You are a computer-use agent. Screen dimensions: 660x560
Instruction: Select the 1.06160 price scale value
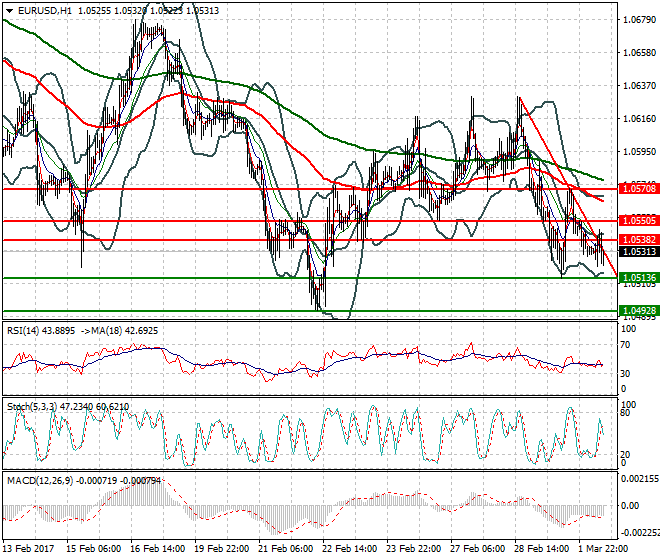(x=639, y=119)
